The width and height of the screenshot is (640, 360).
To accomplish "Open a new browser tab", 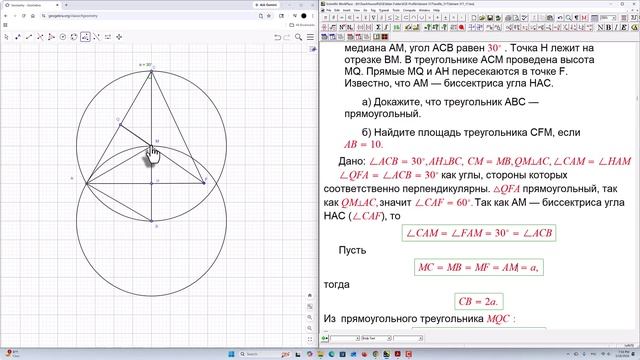I will click(x=66, y=5).
